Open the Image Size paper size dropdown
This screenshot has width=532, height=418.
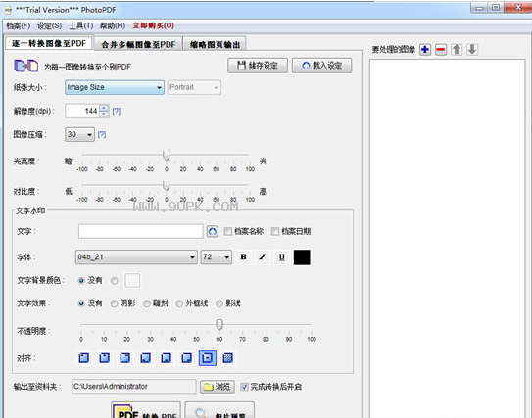pyautogui.click(x=115, y=87)
